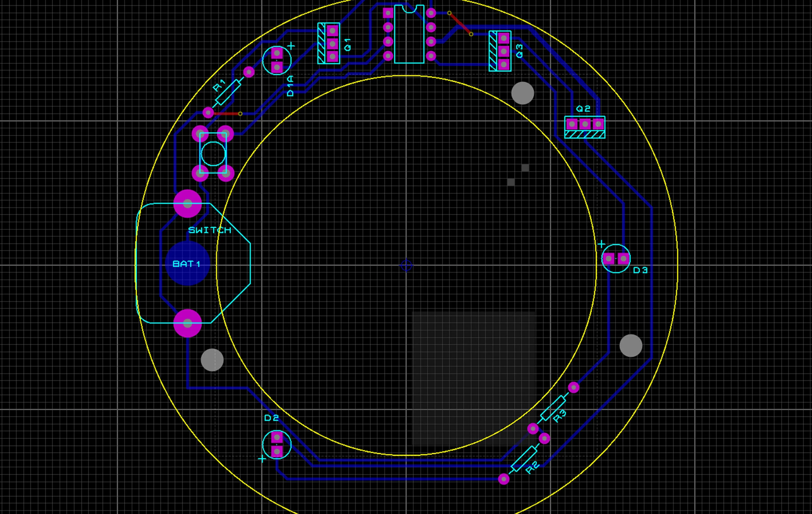The width and height of the screenshot is (812, 514).
Task: Select transistor Q2 on the right
Action: pos(584,124)
